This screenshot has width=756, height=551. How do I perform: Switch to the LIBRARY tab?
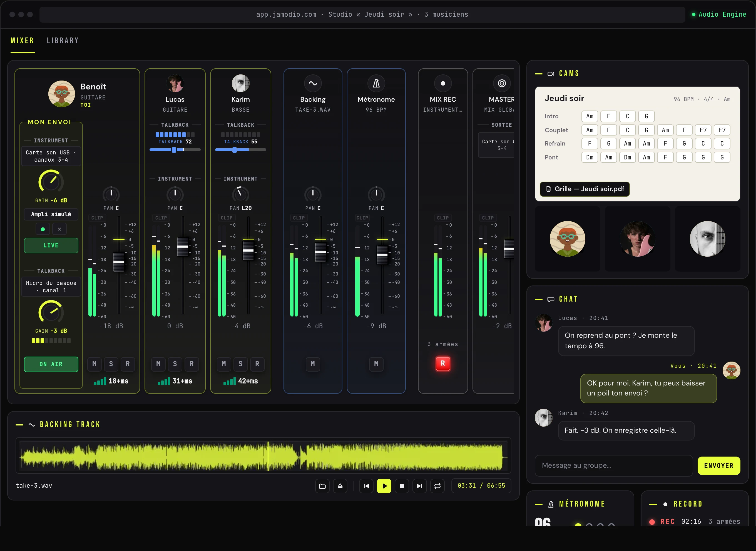pyautogui.click(x=63, y=41)
